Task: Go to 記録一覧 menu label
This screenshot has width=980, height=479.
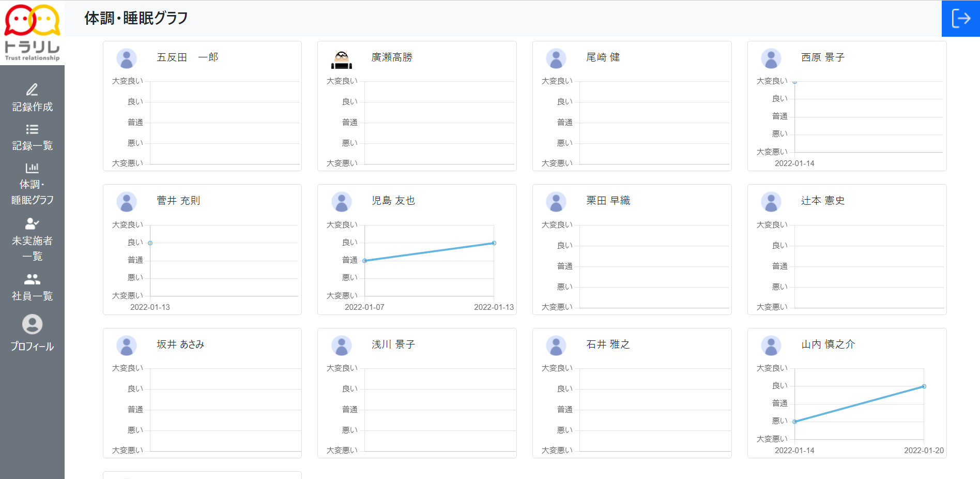Action: point(32,145)
